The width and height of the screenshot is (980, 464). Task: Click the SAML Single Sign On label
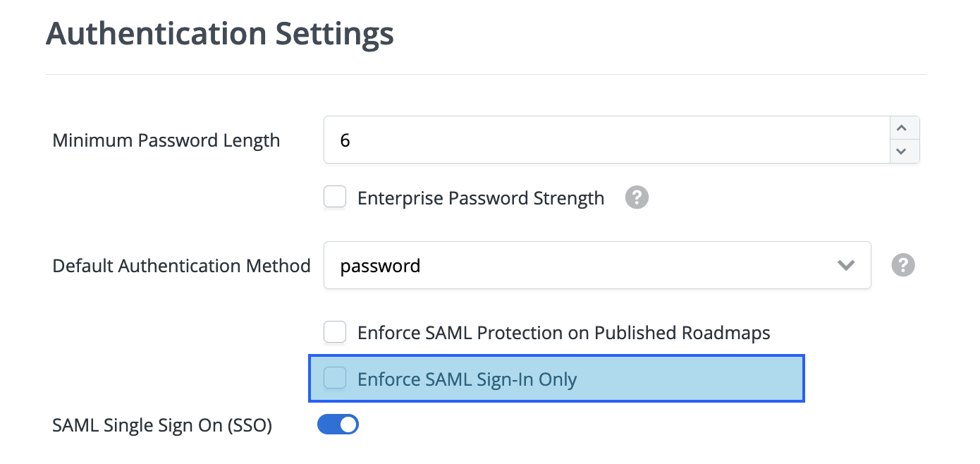point(162,425)
